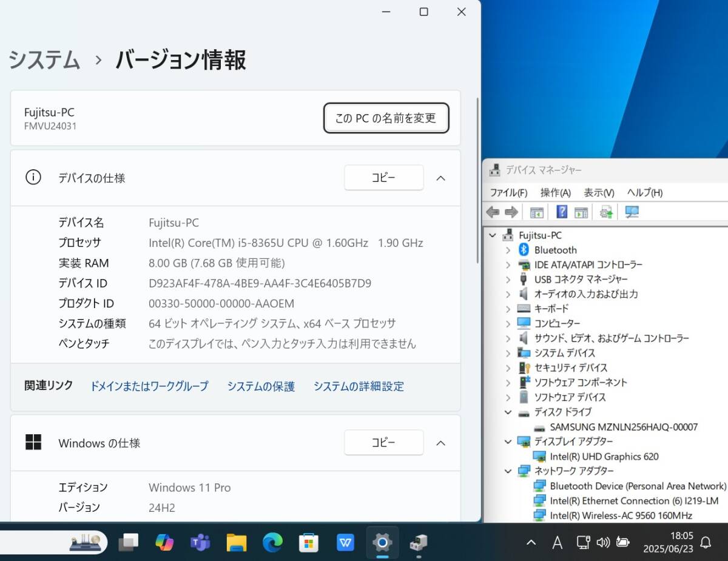Collapse the デバイスの仕様 section chevron
728x561 pixels.
click(x=441, y=178)
